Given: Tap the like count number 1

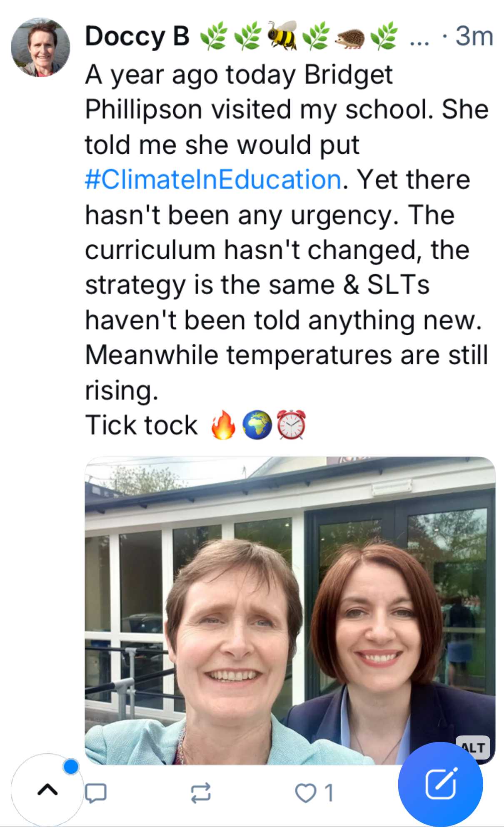Looking at the screenshot, I should 329,793.
